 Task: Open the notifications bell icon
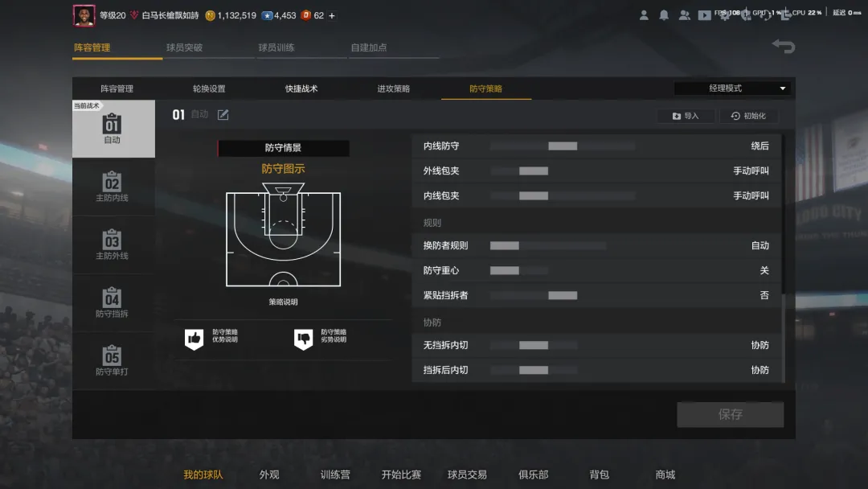pyautogui.click(x=664, y=15)
